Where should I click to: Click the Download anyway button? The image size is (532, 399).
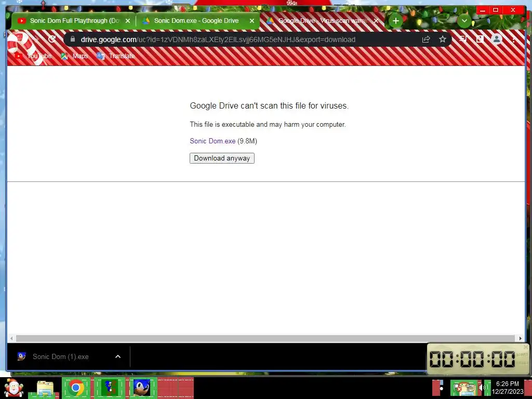click(222, 158)
